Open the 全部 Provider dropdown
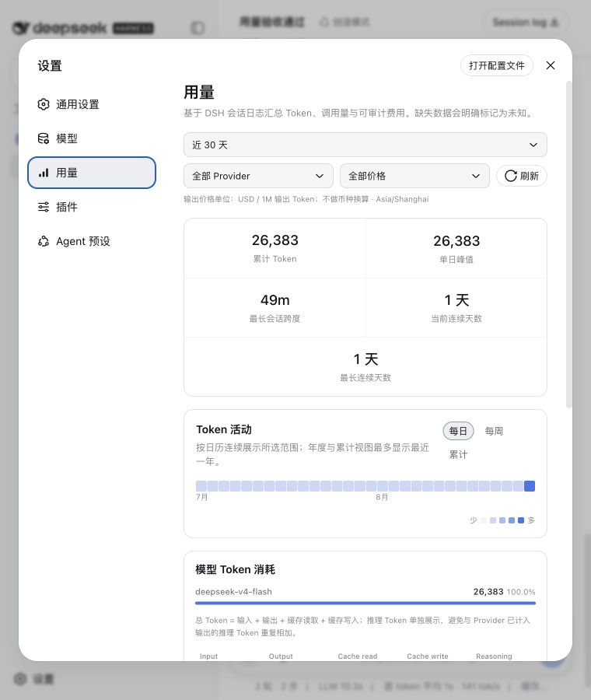Image resolution: width=591 pixels, height=700 pixels. coord(258,176)
